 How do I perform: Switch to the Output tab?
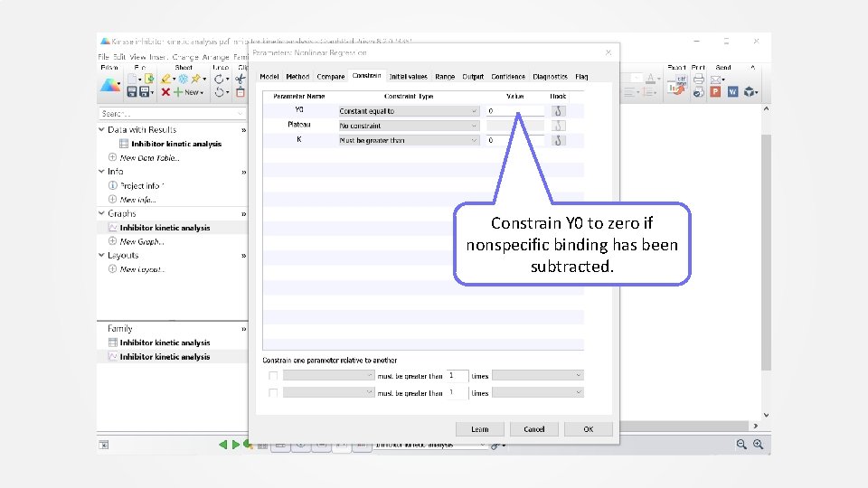coord(473,76)
